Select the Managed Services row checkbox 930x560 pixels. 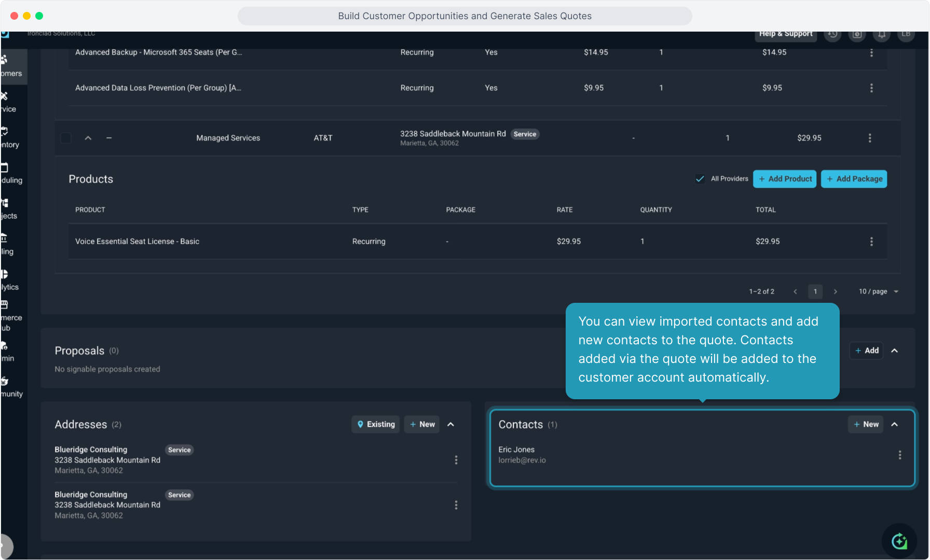[x=66, y=138]
